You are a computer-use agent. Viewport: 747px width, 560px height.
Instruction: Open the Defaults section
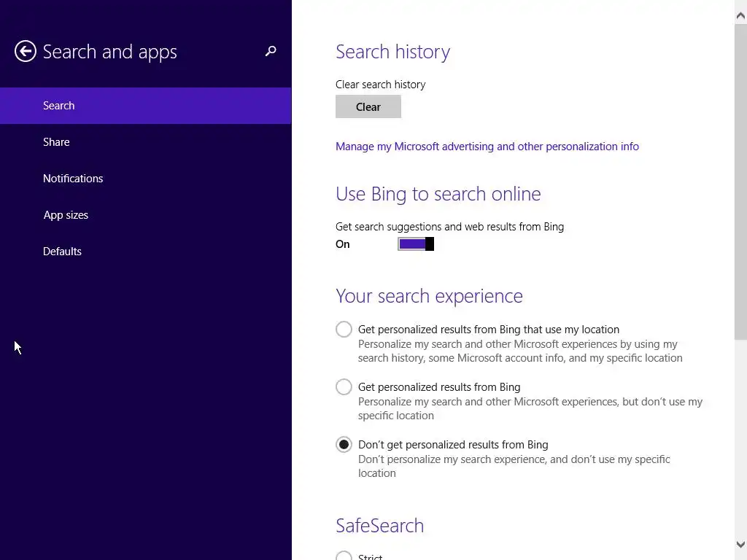[x=145, y=252]
